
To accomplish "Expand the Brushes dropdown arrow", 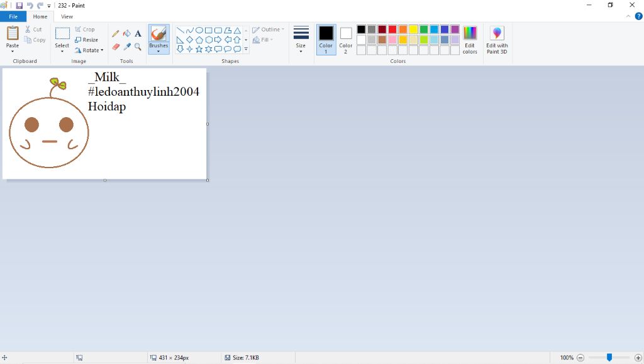I will tap(158, 52).
